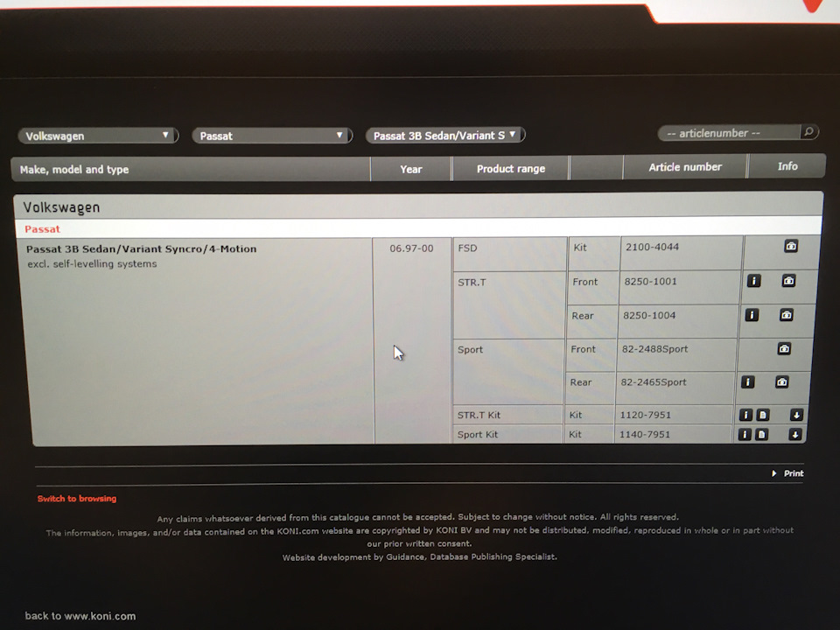View camera icon for article 8250-1004

tap(787, 315)
